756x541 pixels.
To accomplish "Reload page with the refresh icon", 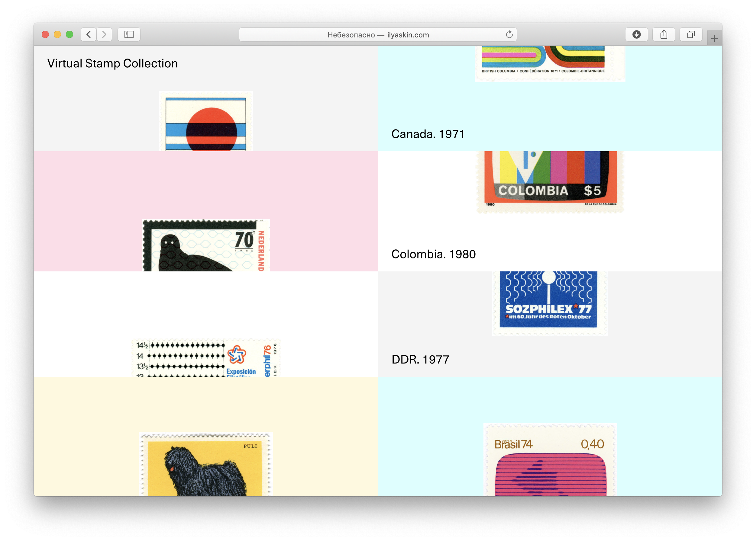I will pyautogui.click(x=509, y=34).
